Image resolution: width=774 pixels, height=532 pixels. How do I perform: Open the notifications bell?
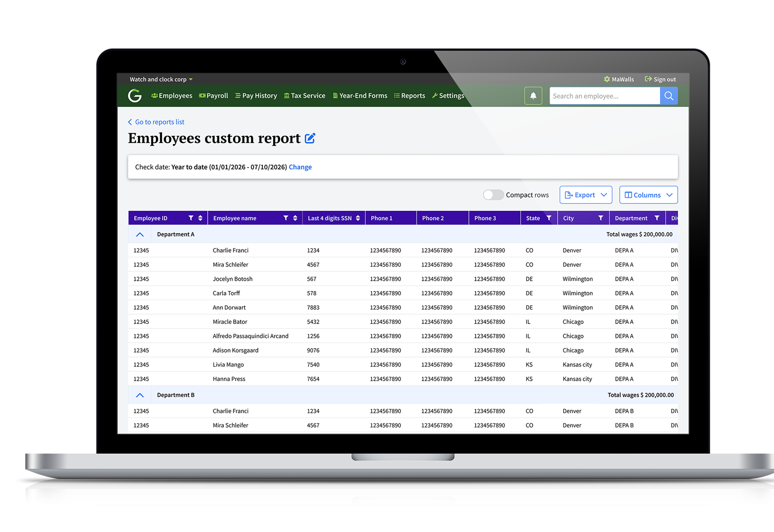[x=533, y=96]
